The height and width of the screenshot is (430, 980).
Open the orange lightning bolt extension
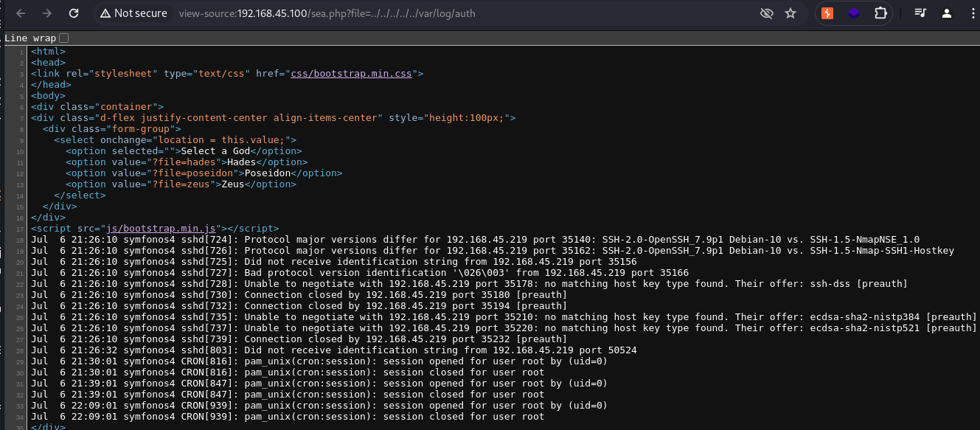pos(828,13)
